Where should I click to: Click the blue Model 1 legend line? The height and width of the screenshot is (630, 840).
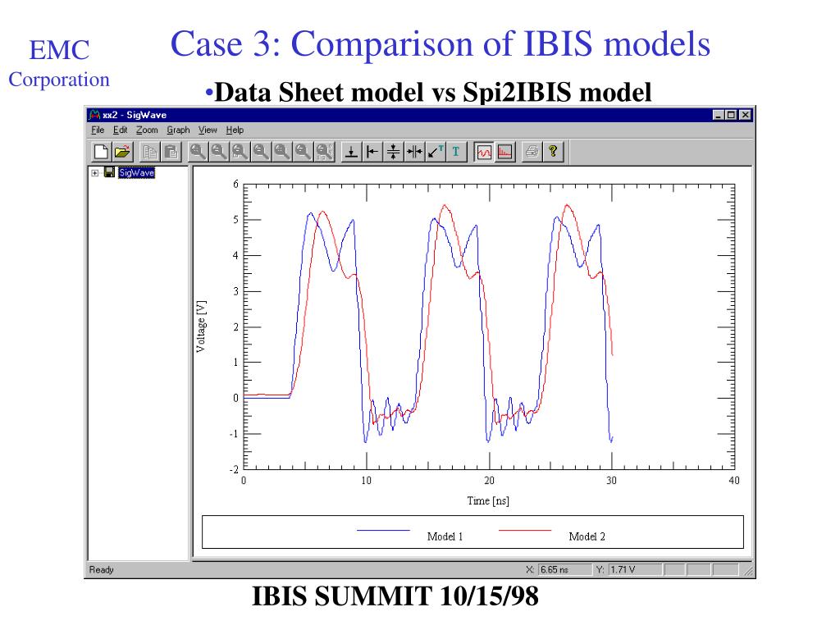(384, 531)
